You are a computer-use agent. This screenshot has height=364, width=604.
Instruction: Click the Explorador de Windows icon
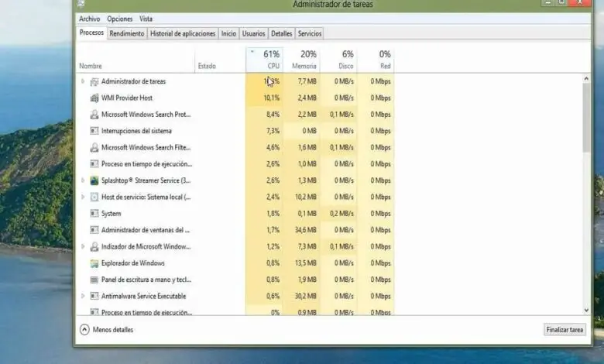[94, 263]
